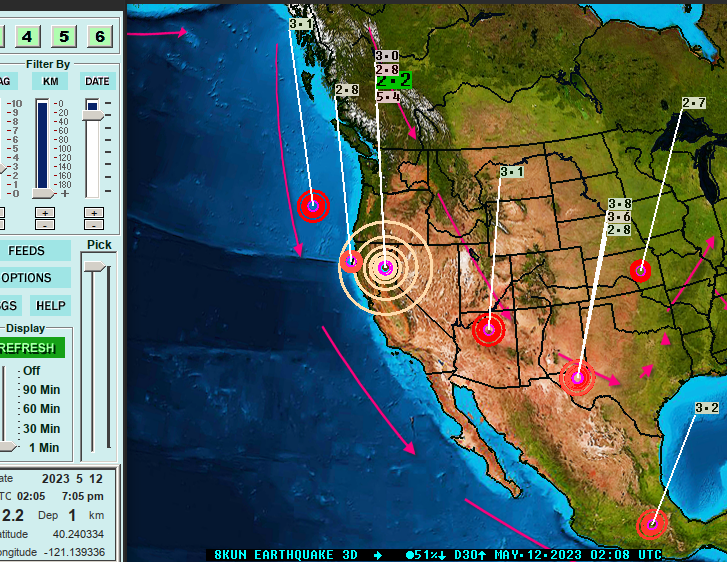
Task: Click the 5 tick on the magnitude scale
Action: click(x=15, y=149)
